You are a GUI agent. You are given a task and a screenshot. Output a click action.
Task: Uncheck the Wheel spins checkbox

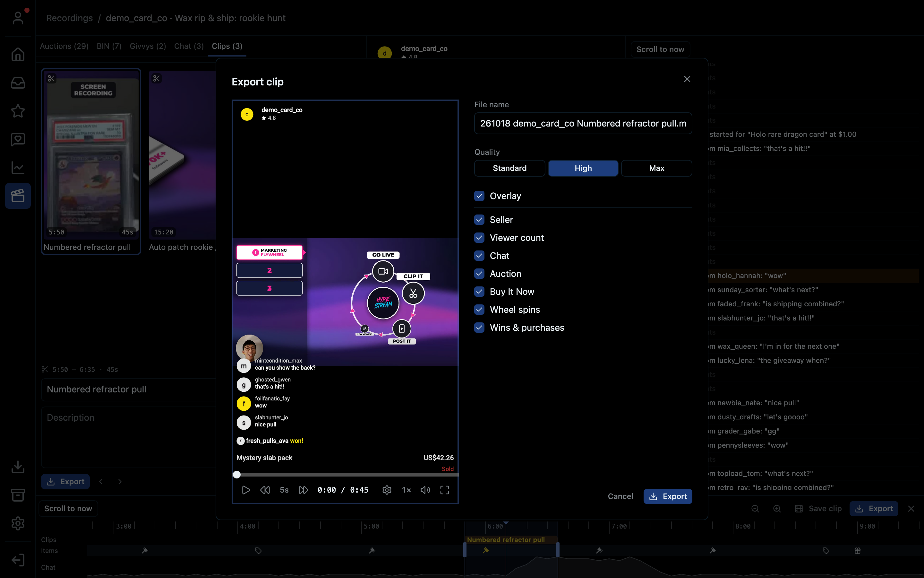479,309
